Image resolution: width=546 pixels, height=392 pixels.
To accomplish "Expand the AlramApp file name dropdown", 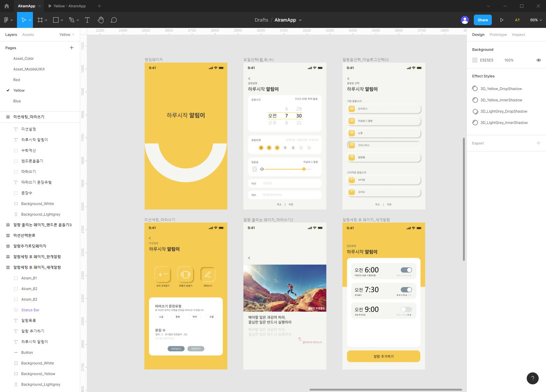I will (300, 20).
